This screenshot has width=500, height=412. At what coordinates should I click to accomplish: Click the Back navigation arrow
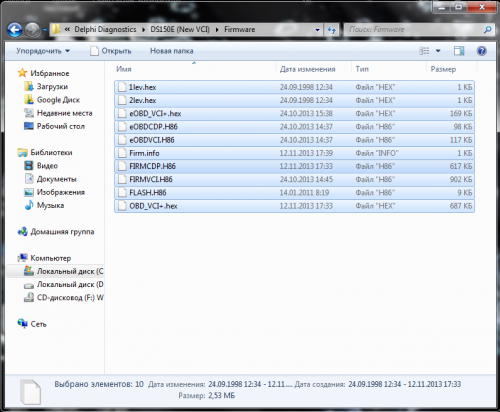[15, 30]
